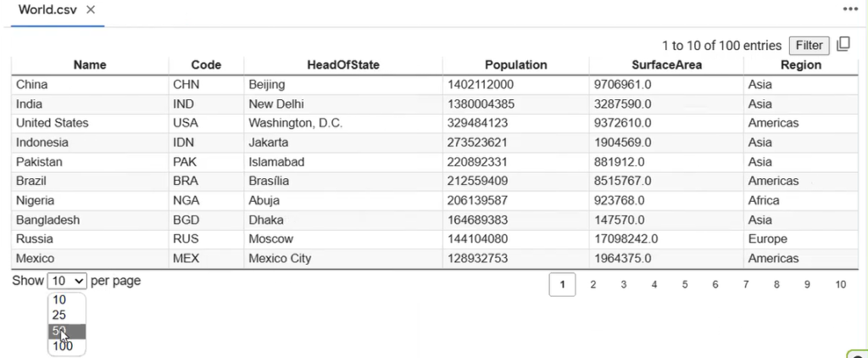Click the Filter button

click(x=809, y=46)
